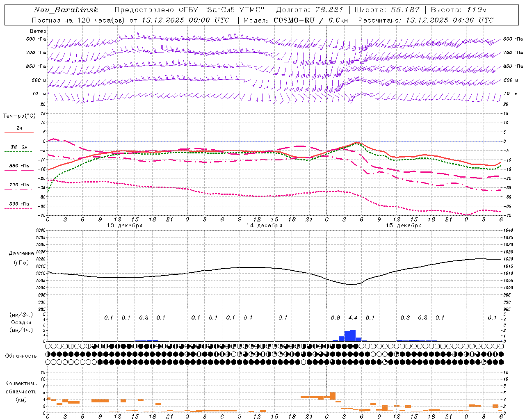The image size is (525, 420).
Task: Click the (гПа) unit label under Давление
Action: pyautogui.click(x=21, y=262)
